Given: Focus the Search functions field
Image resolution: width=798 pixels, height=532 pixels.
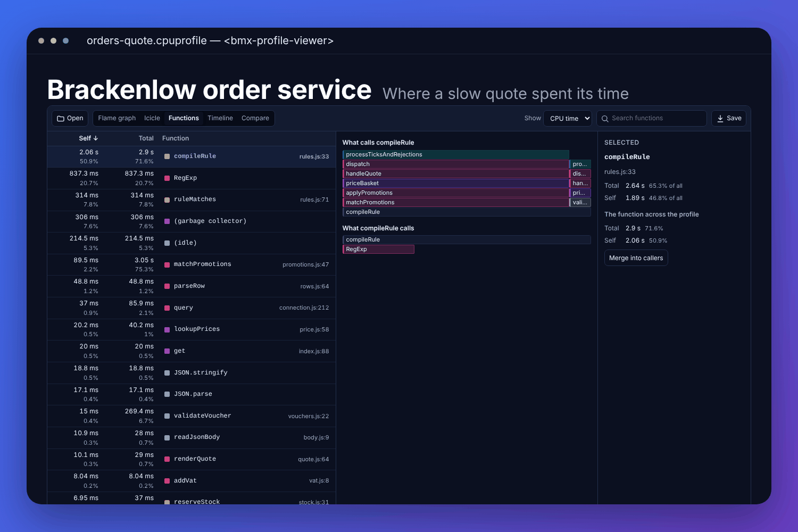Looking at the screenshot, I should [652, 118].
